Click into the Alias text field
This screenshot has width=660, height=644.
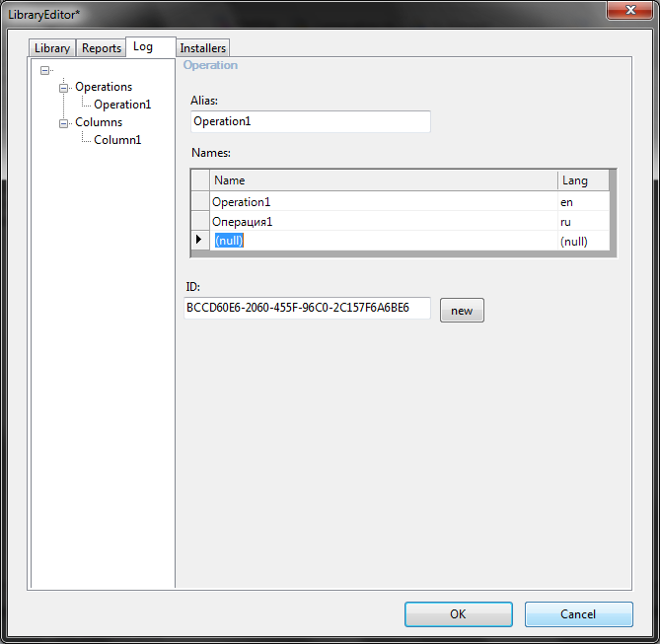pos(310,121)
